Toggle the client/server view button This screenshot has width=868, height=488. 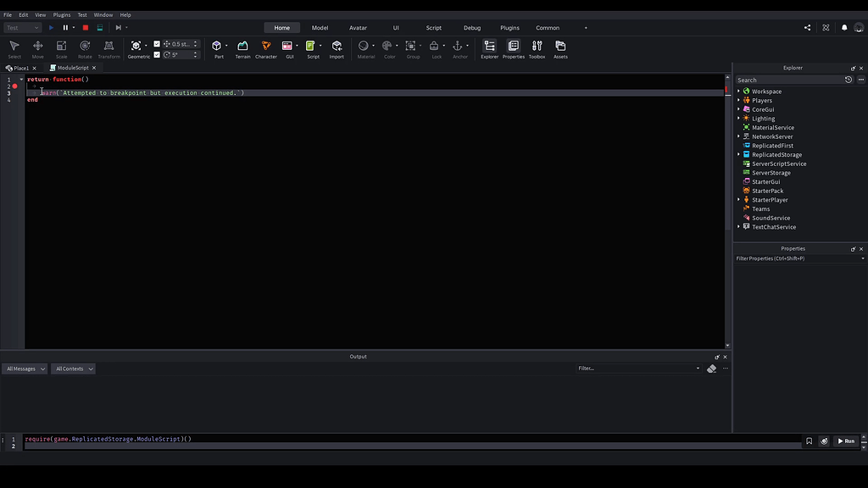(100, 28)
